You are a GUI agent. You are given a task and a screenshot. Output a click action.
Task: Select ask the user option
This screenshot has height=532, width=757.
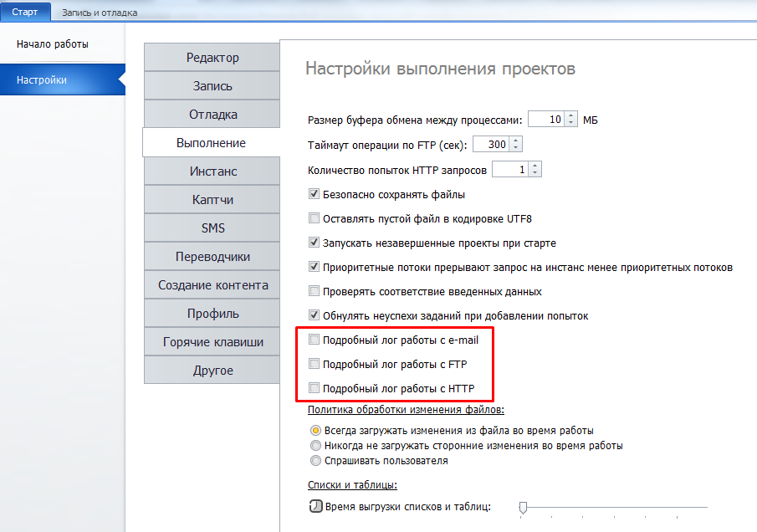point(315,461)
